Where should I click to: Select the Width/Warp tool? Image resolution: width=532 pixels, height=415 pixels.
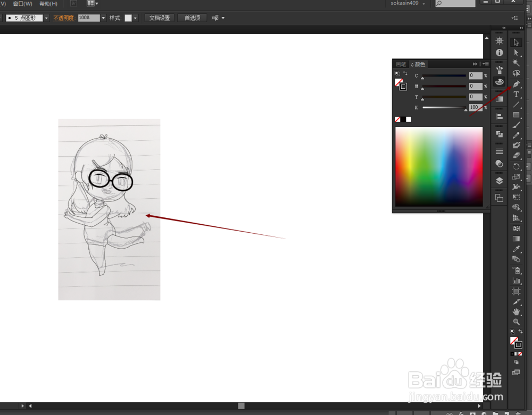516,187
